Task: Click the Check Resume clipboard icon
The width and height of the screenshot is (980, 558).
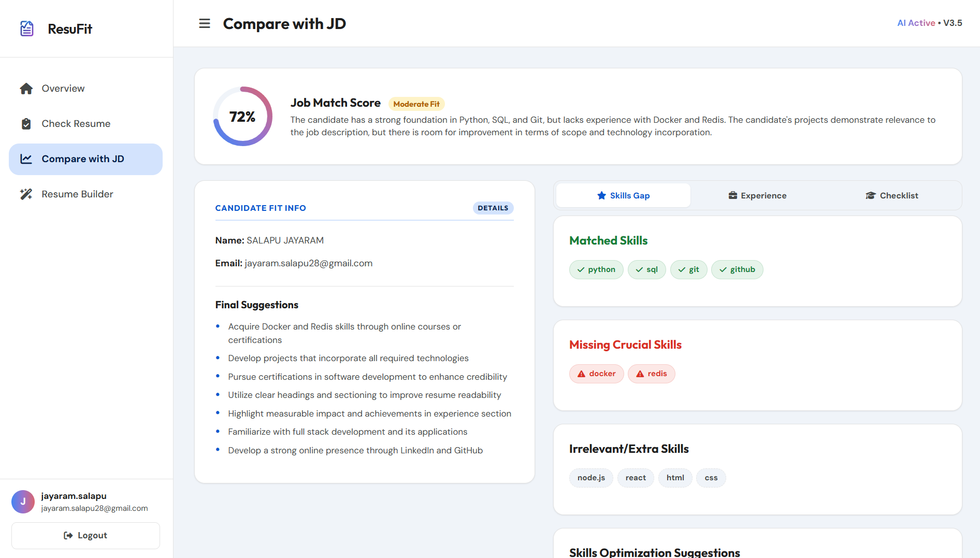Action: point(26,124)
